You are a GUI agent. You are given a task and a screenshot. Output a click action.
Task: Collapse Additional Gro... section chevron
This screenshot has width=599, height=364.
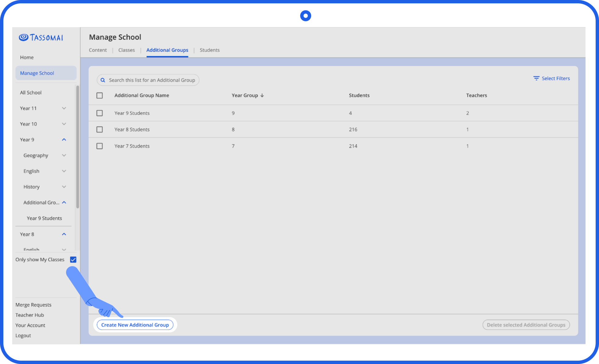(x=64, y=202)
